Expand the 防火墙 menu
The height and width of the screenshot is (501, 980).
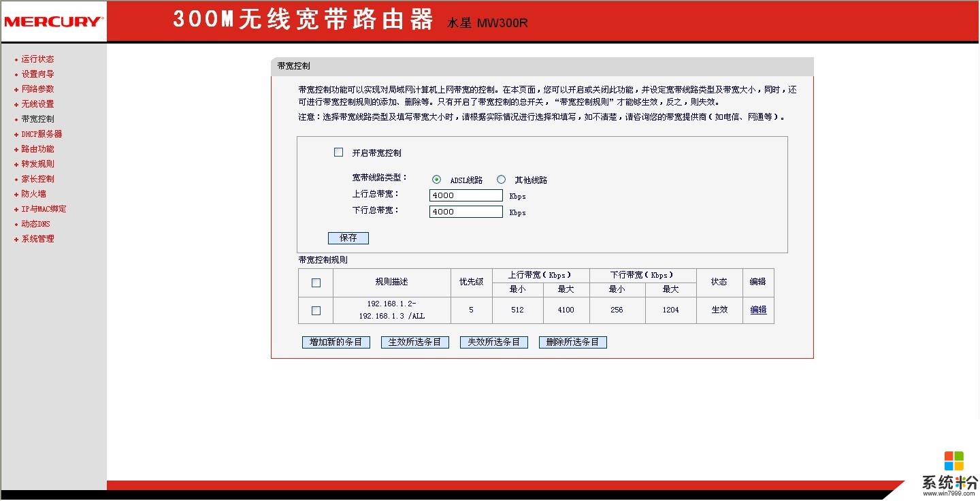coord(33,194)
